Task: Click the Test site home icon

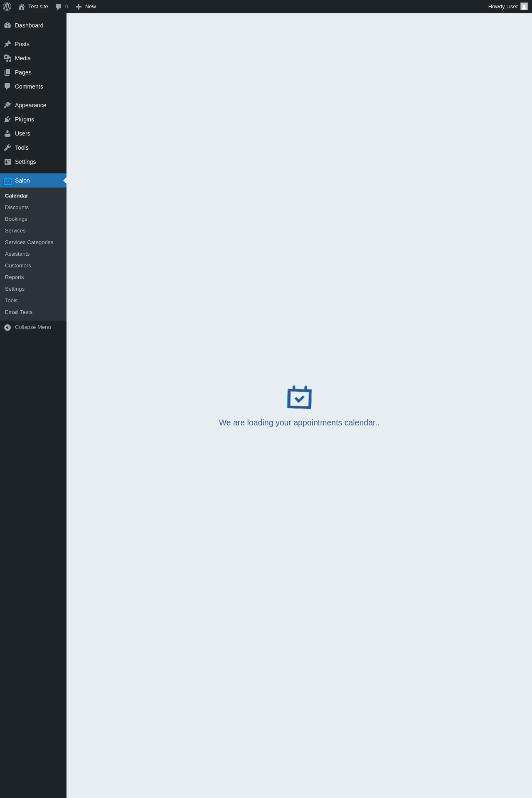Action: click(x=22, y=7)
